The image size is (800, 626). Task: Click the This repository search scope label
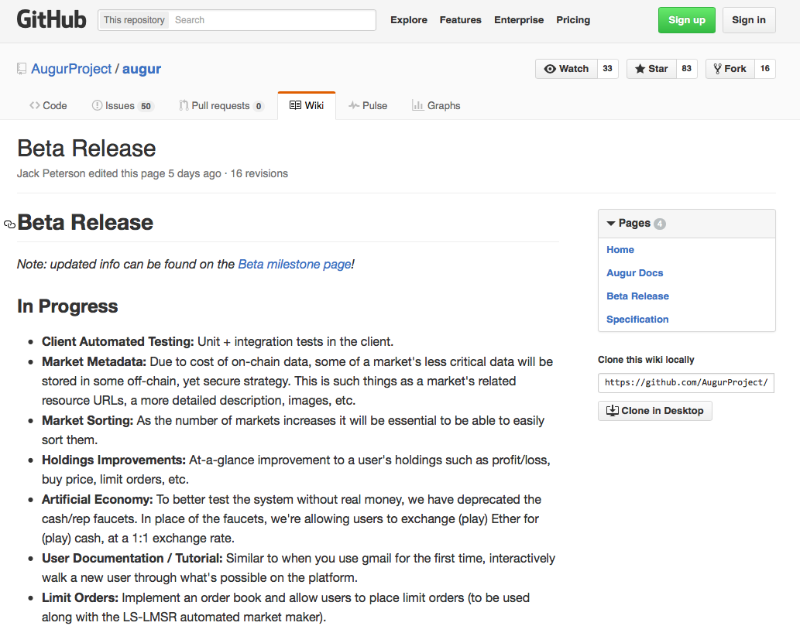134,20
